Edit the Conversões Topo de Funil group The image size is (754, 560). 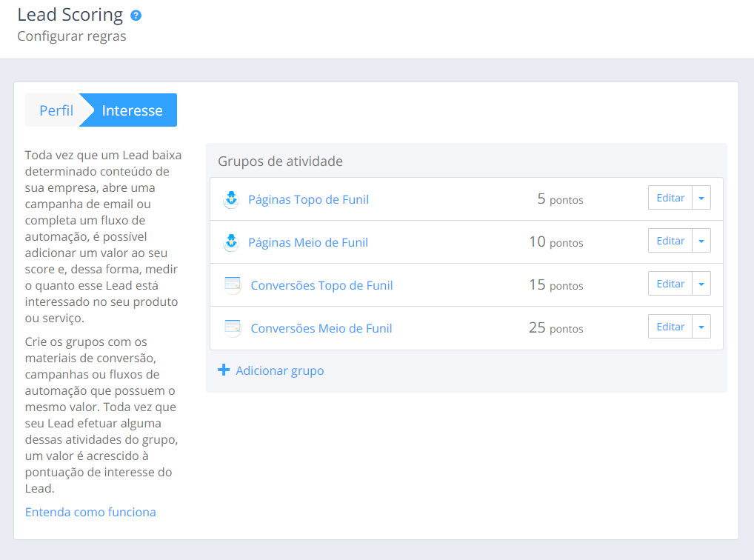tap(670, 284)
